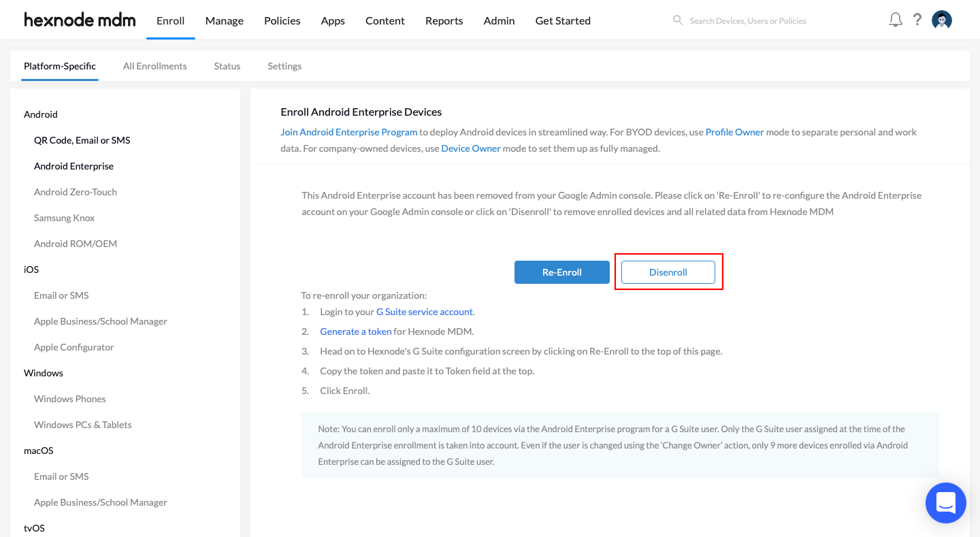Open the Policies menu
Screen dimensions: 980x537
point(282,20)
